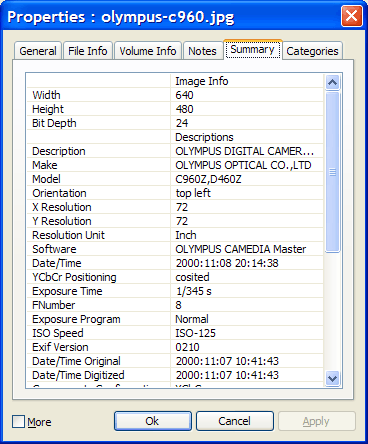Screen dimensions: 368x444
Task: Open the Volume Info tab
Action: [x=148, y=51]
